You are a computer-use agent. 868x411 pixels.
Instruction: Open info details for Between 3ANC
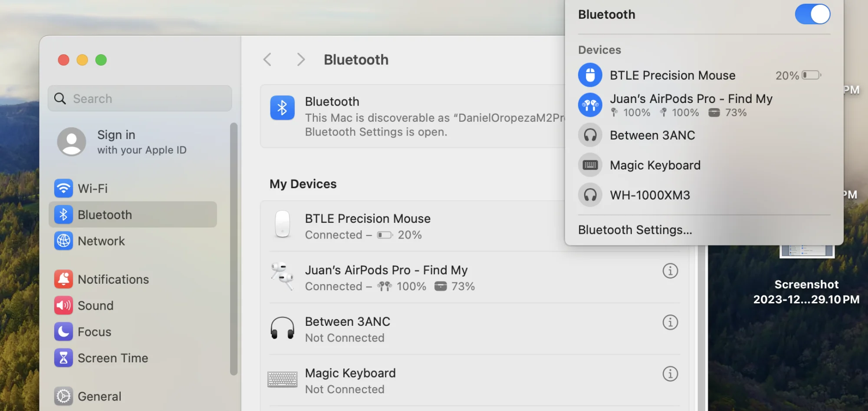point(670,322)
